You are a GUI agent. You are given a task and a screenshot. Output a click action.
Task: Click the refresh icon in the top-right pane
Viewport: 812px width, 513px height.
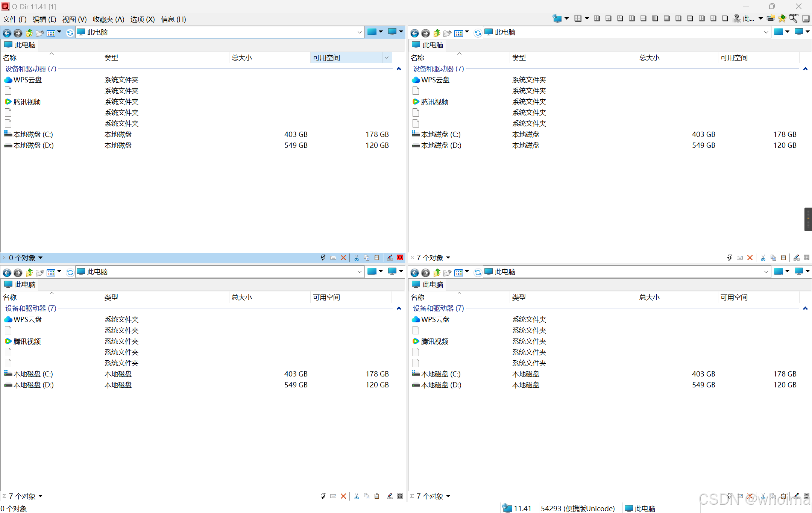(478, 33)
